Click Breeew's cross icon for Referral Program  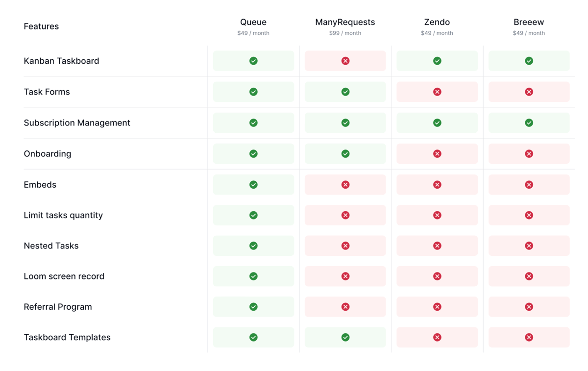pyautogui.click(x=529, y=307)
